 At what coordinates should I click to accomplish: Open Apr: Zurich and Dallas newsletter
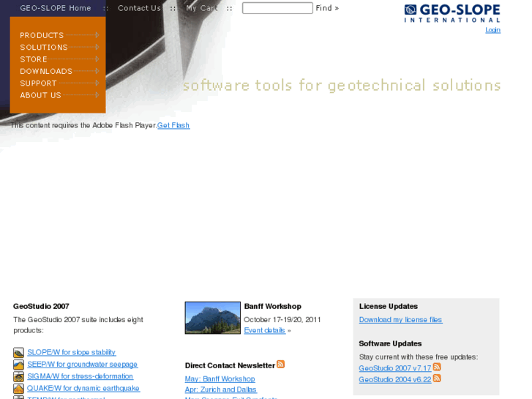click(220, 389)
